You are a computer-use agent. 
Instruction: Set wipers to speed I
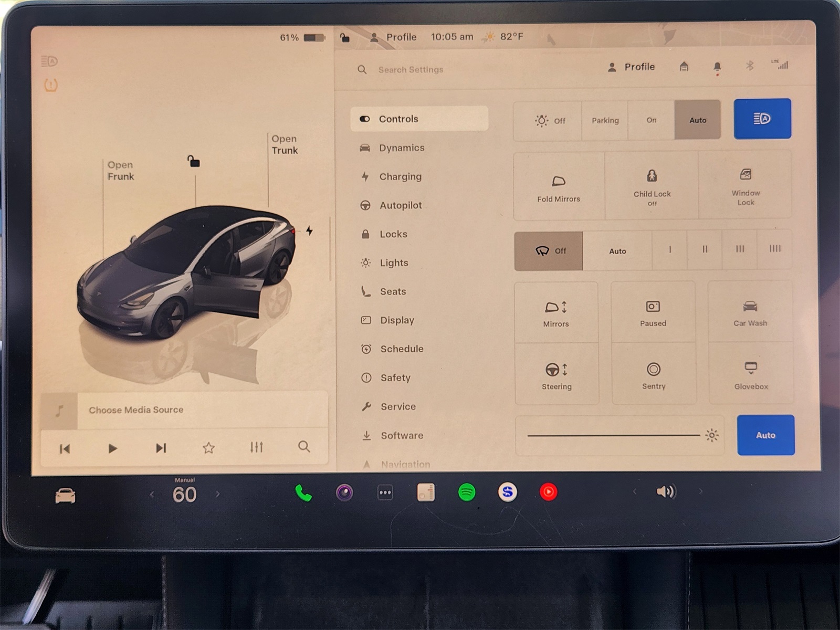coord(670,250)
